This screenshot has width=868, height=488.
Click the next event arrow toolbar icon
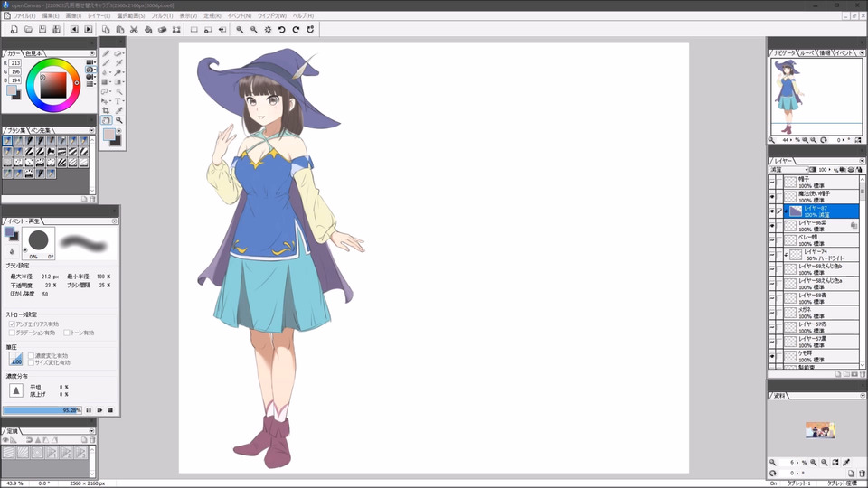coord(88,29)
